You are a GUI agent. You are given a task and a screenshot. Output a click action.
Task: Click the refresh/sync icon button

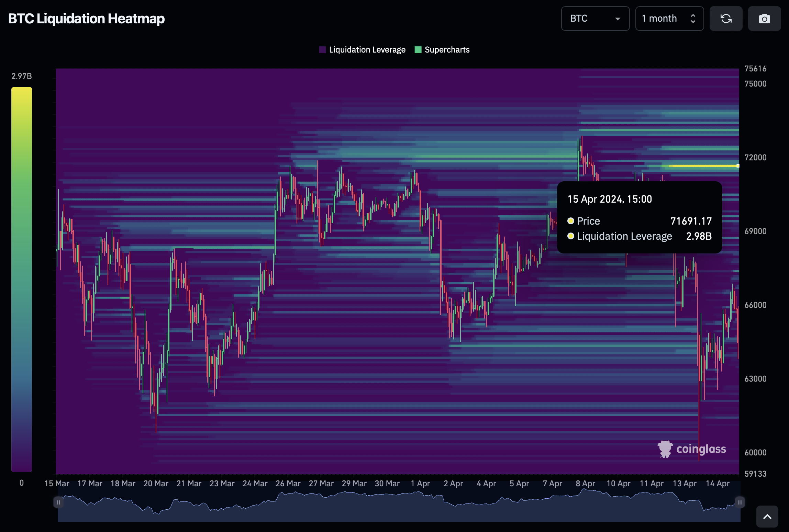726,19
